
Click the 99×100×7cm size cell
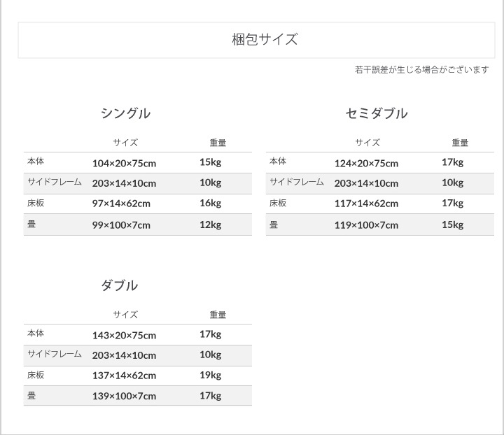coord(121,224)
